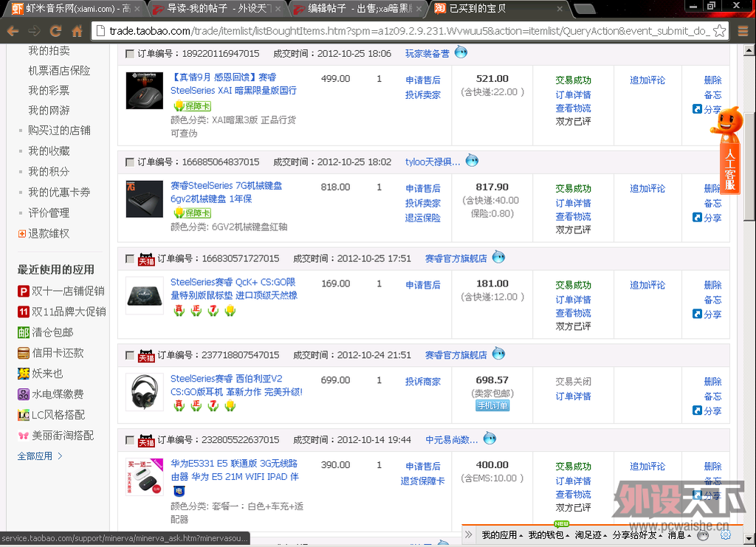
Task: Open the 淘足迹 bottom menu
Action: 591,535
